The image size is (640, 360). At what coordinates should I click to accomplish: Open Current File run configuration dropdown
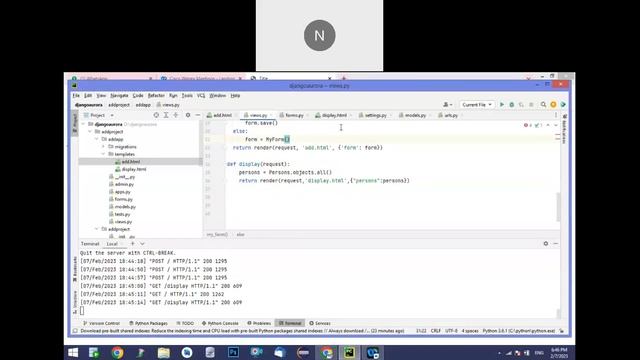pyautogui.click(x=477, y=105)
